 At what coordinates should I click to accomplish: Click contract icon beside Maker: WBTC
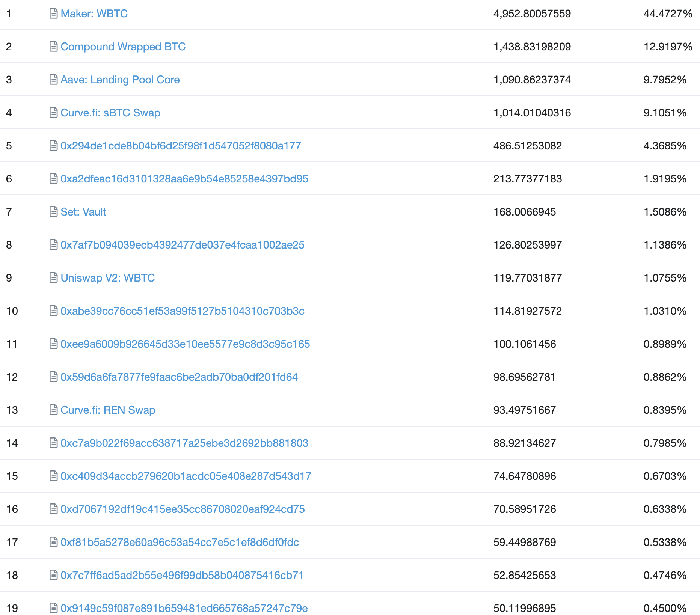click(x=54, y=14)
